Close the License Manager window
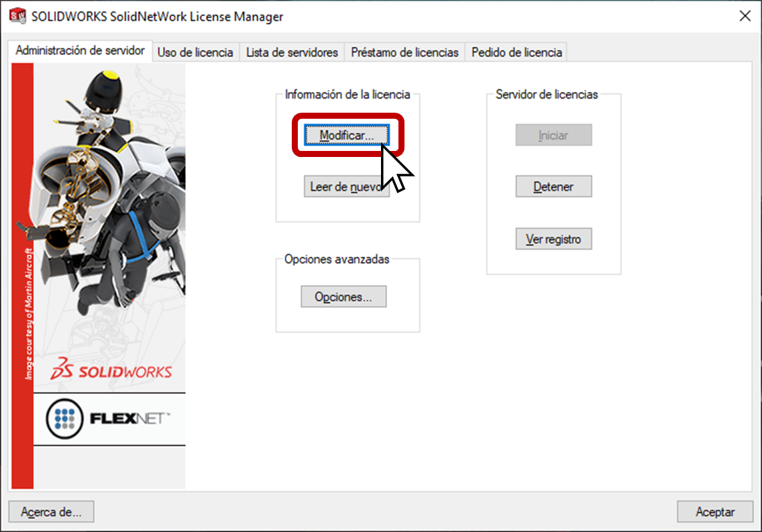Image resolution: width=762 pixels, height=532 pixels. pyautogui.click(x=745, y=16)
